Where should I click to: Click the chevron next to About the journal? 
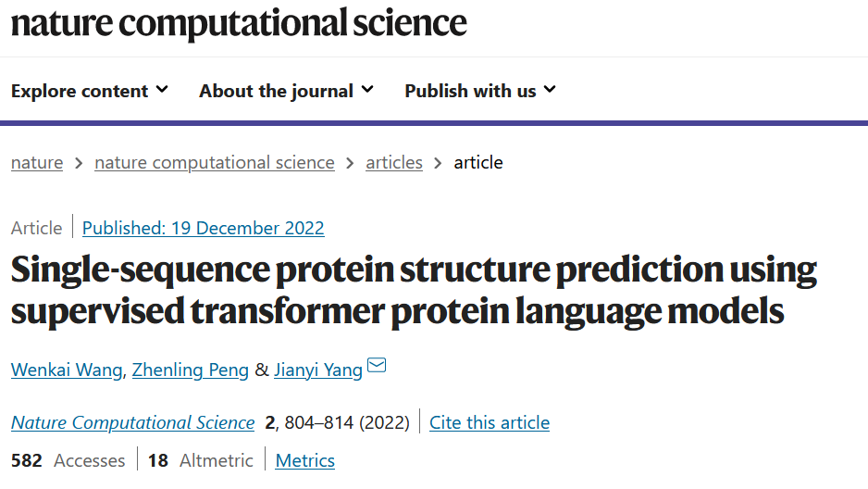pos(367,90)
